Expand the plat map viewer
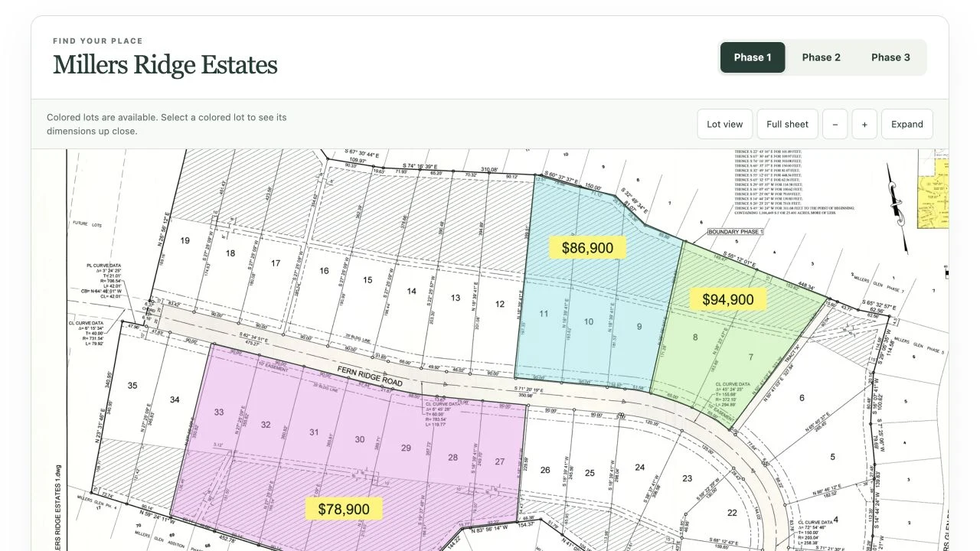Image resolution: width=980 pixels, height=551 pixels. pyautogui.click(x=907, y=124)
